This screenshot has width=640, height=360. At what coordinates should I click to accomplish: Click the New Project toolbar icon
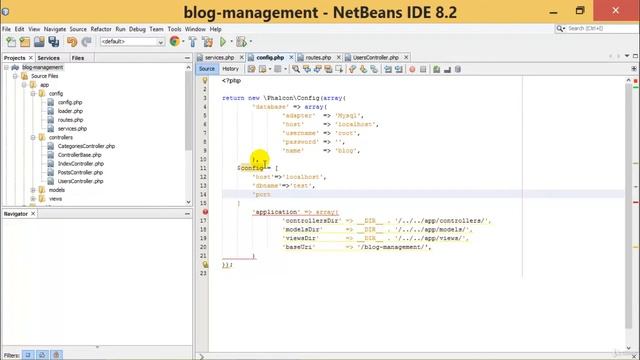coord(25,42)
